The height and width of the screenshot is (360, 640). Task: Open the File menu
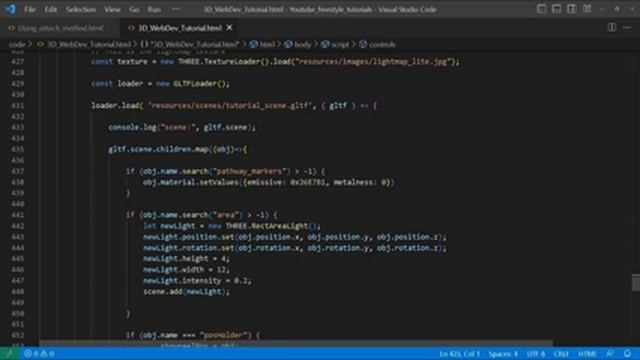click(x=30, y=9)
